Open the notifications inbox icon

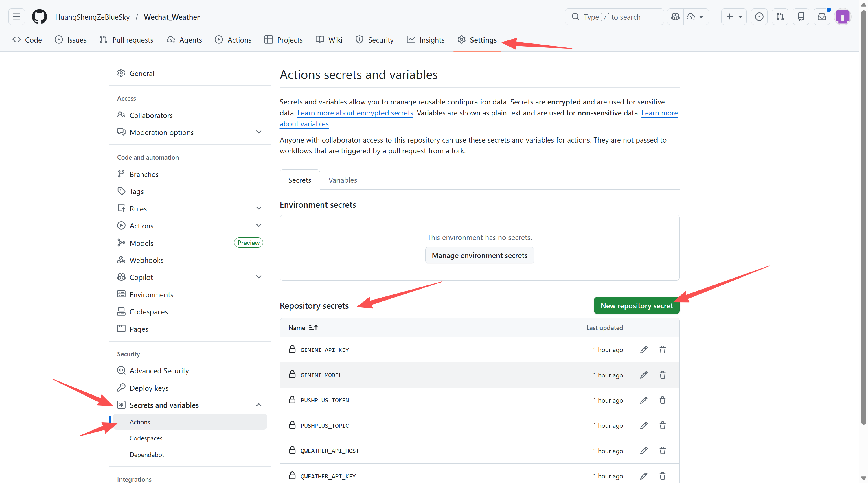[x=821, y=17]
